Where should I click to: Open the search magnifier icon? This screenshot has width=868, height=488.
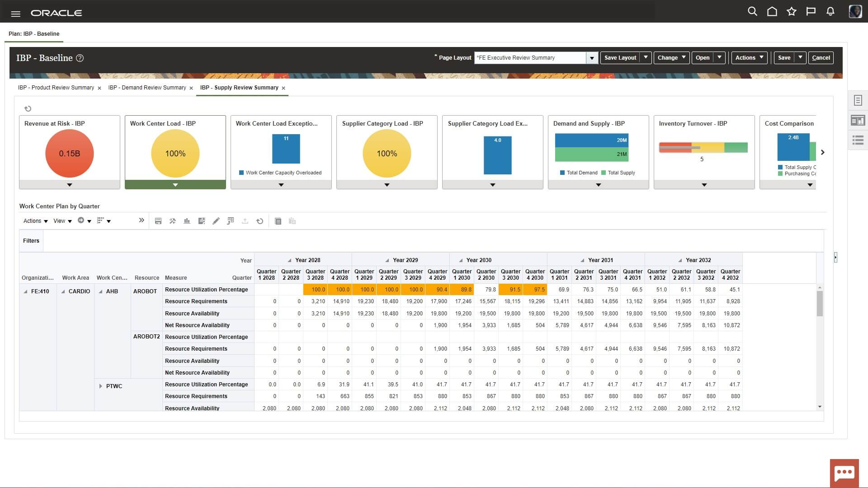click(752, 12)
